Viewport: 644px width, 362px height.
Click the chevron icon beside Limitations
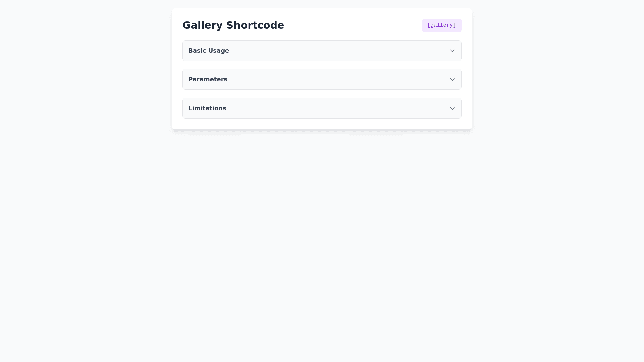click(452, 109)
